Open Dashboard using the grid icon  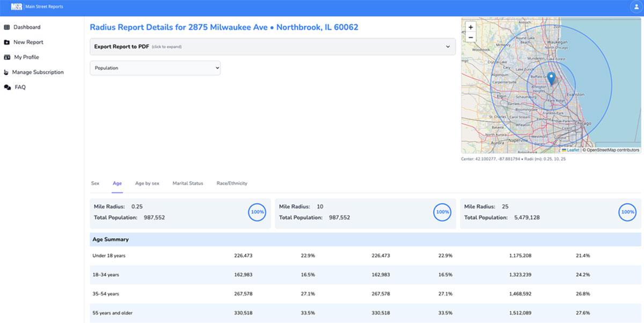click(x=8, y=27)
